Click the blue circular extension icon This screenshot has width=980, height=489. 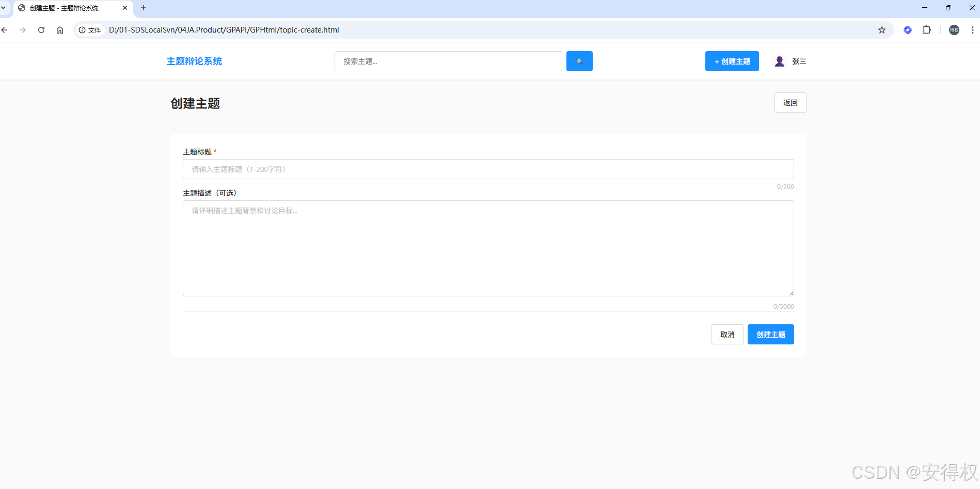click(908, 30)
